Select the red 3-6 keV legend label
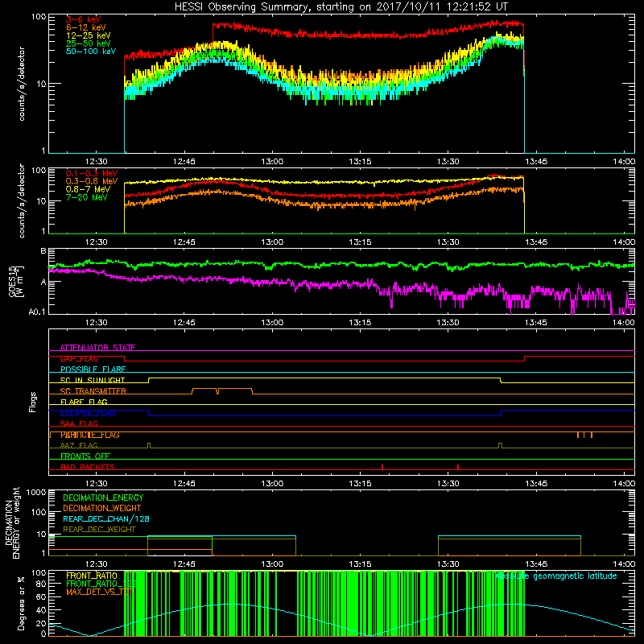Screen dimensions: 644x644 [84, 19]
